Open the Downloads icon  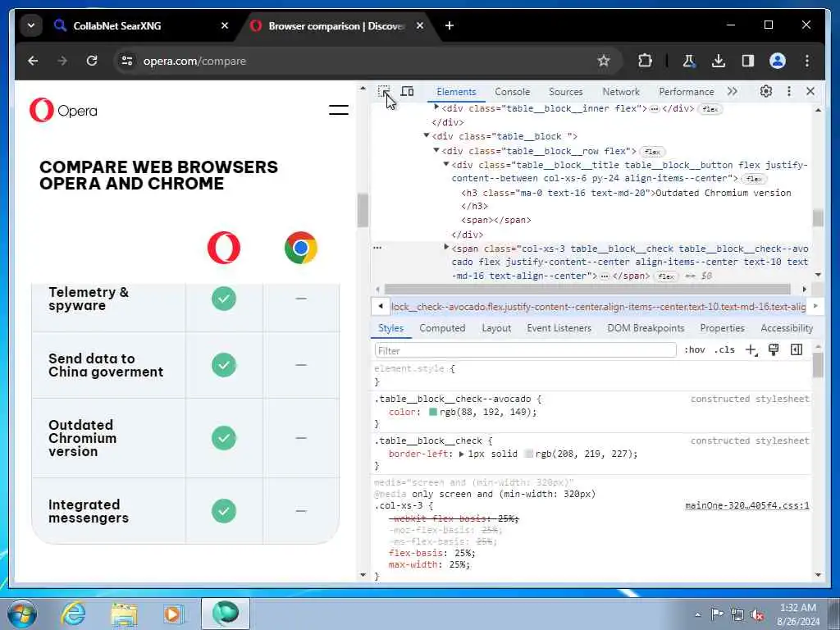(719, 61)
